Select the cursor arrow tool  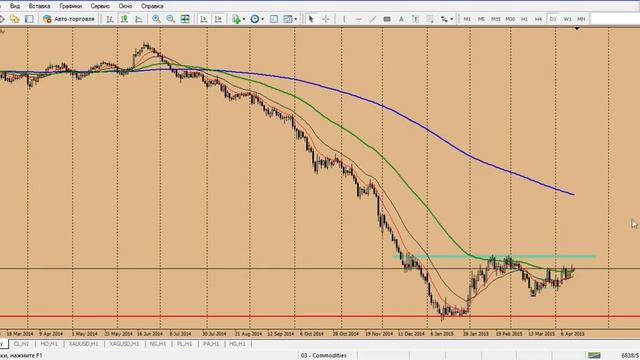tap(311, 19)
